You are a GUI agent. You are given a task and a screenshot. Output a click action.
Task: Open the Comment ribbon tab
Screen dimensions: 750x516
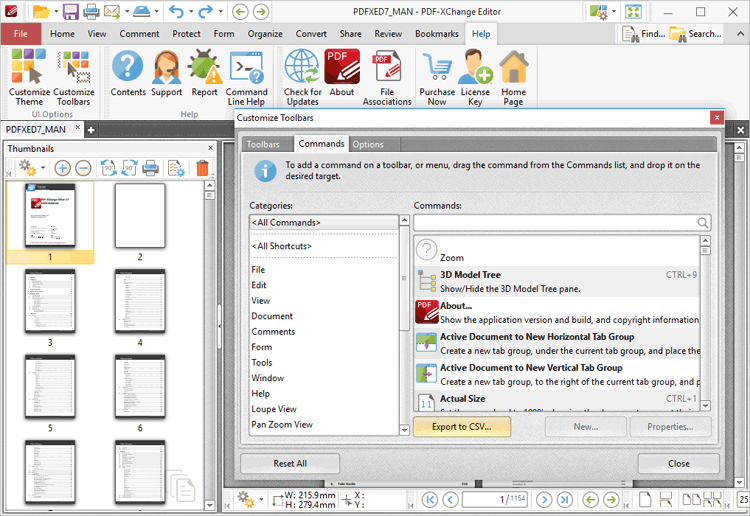(x=139, y=34)
